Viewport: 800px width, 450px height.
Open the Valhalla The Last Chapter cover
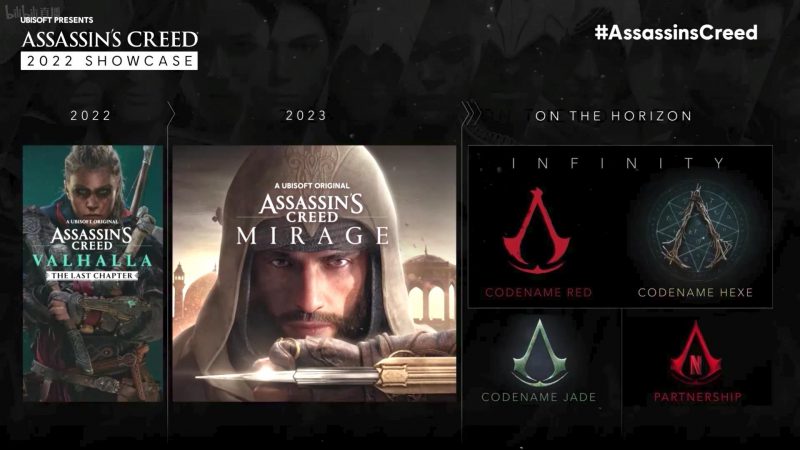point(93,273)
